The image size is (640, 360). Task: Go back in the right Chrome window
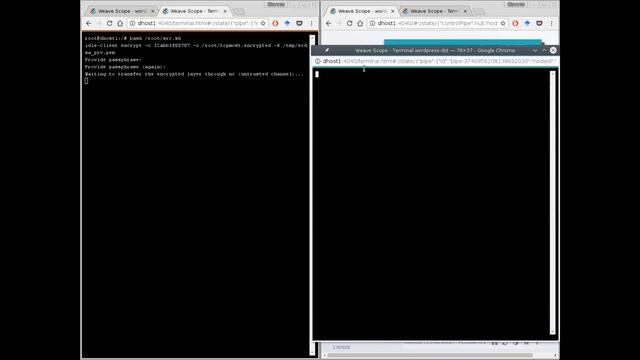[x=329, y=24]
